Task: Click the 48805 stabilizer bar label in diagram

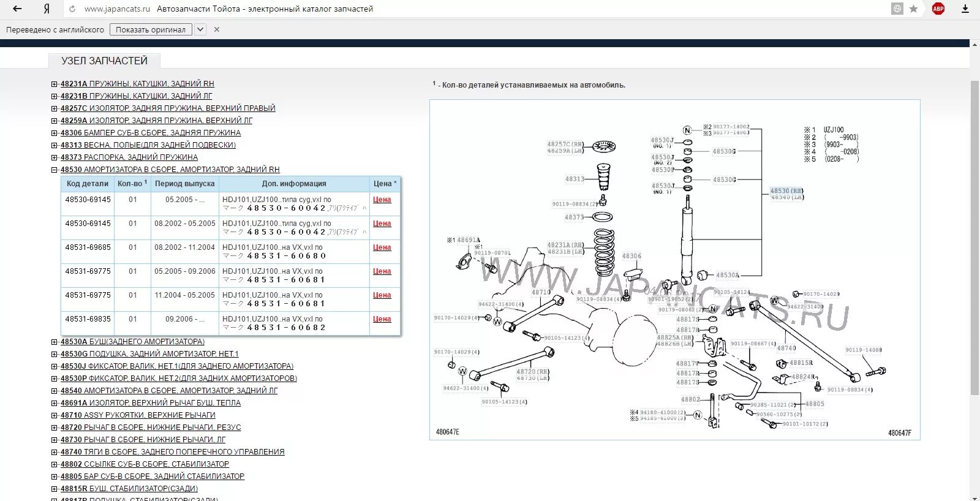Action: coord(815,404)
